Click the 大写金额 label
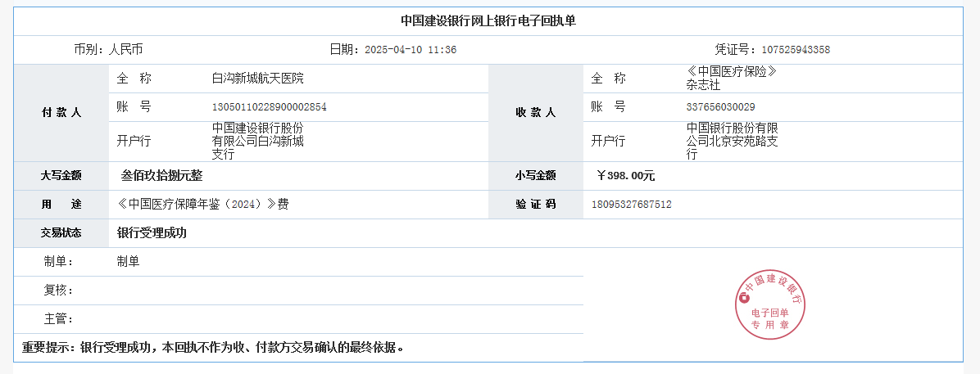980x374 pixels. 61,176
